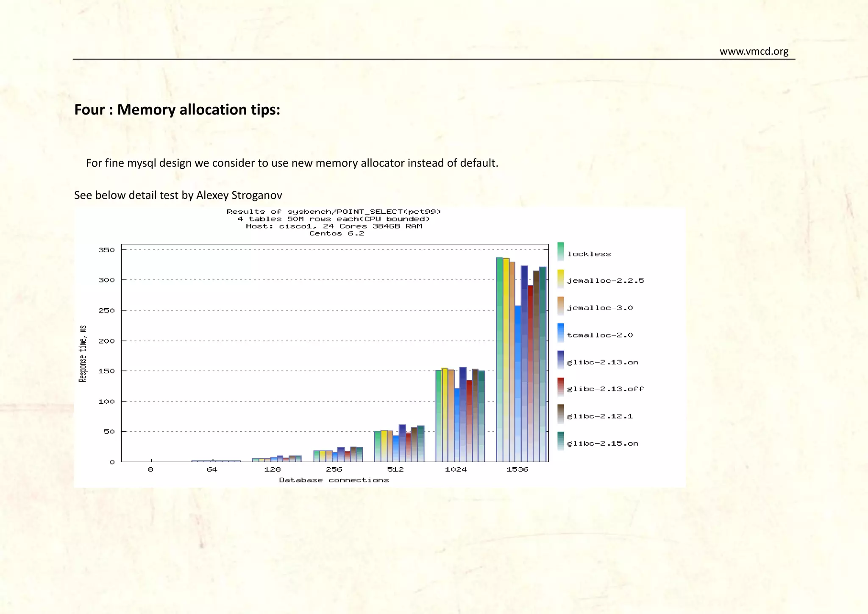Click the lockless legend label text

pos(589,254)
